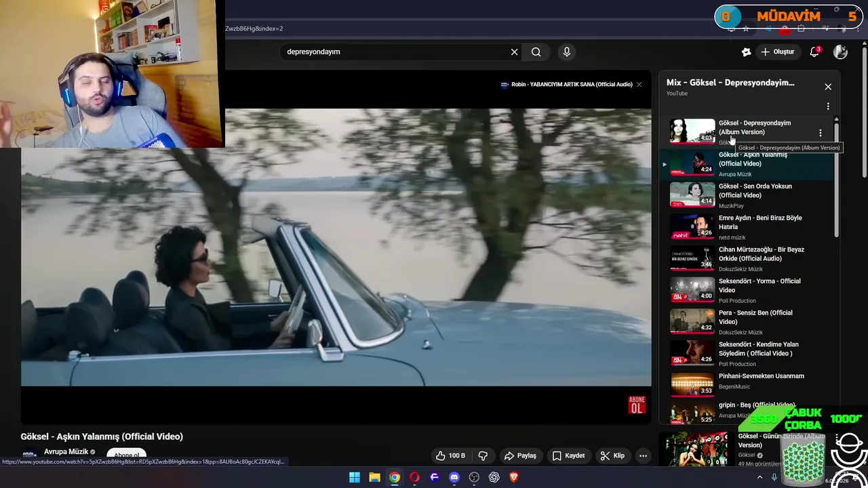Click netd müzik channel name in playlist
868x488 pixels.
(x=732, y=238)
